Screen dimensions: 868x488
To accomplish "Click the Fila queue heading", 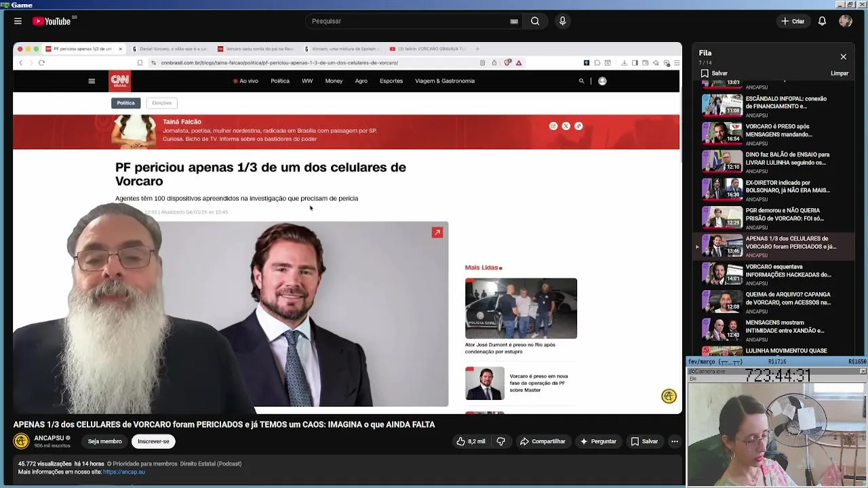I will point(705,53).
